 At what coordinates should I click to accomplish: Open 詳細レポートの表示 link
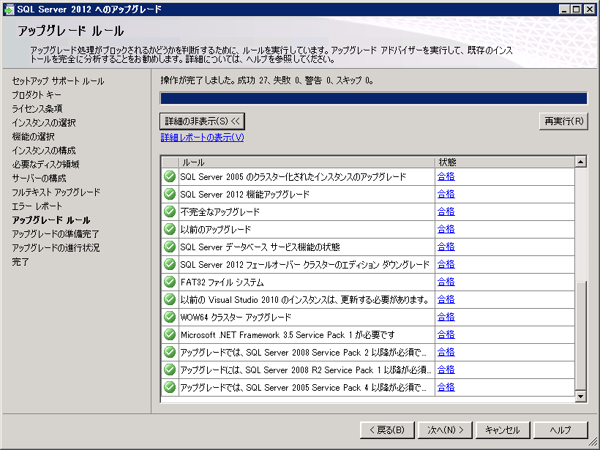click(x=202, y=137)
